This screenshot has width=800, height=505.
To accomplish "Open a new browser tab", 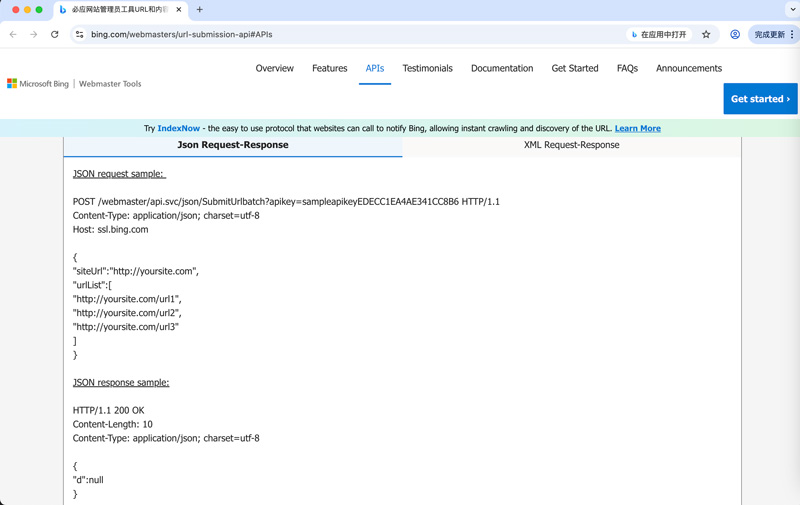I will click(200, 10).
